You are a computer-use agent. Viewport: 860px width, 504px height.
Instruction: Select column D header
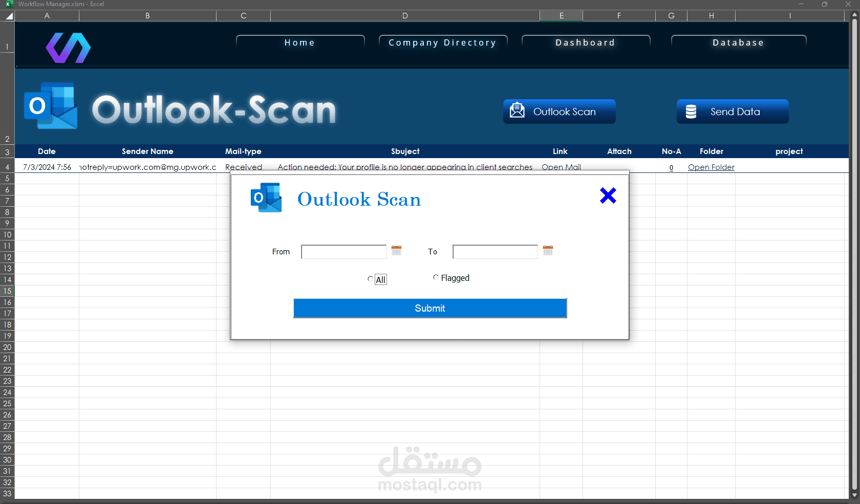coord(405,16)
